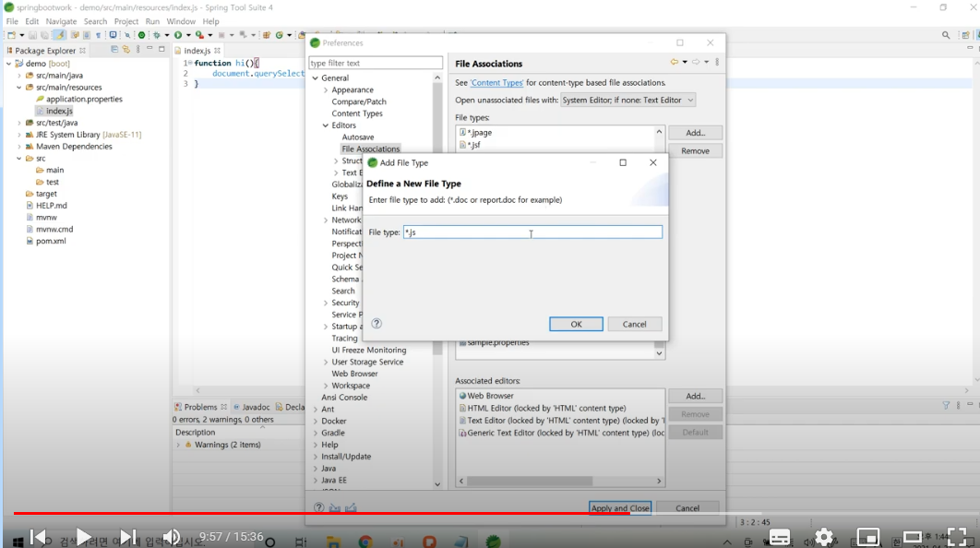Click the Save All toolbar icon

(x=44, y=36)
